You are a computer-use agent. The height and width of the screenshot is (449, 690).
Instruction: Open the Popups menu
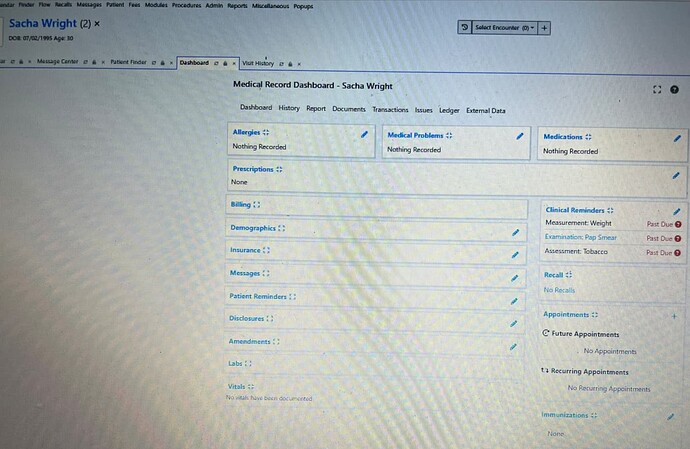303,7
